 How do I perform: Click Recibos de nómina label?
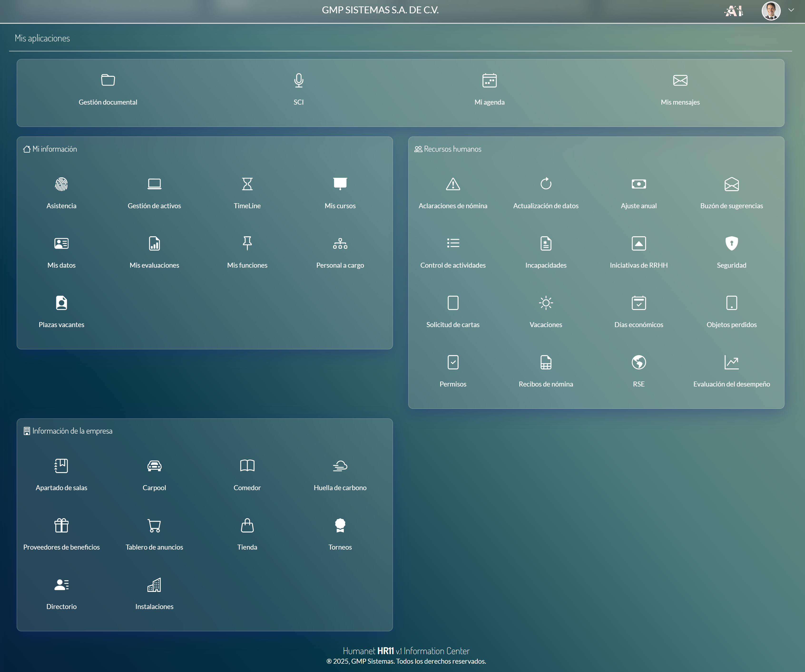[546, 384]
